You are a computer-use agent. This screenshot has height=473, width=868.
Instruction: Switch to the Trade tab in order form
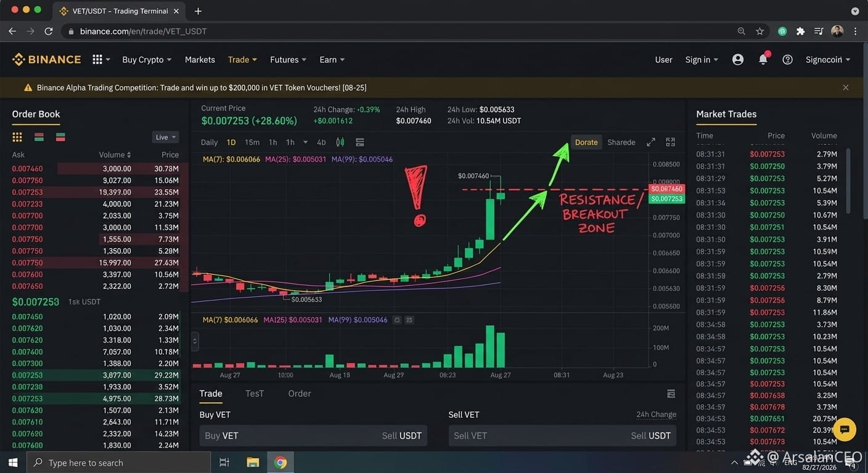[211, 394]
